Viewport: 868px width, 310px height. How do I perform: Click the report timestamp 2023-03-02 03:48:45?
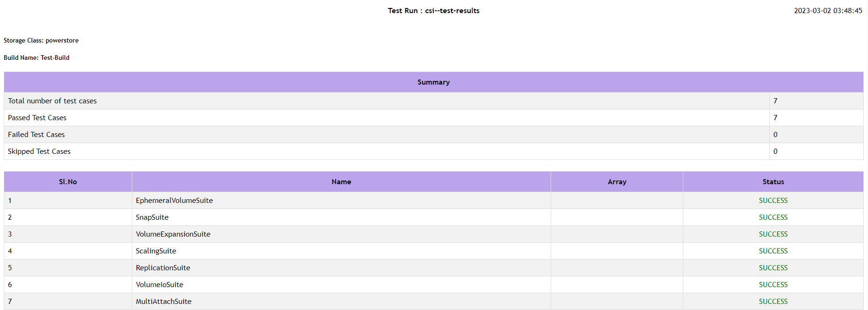[x=828, y=11]
